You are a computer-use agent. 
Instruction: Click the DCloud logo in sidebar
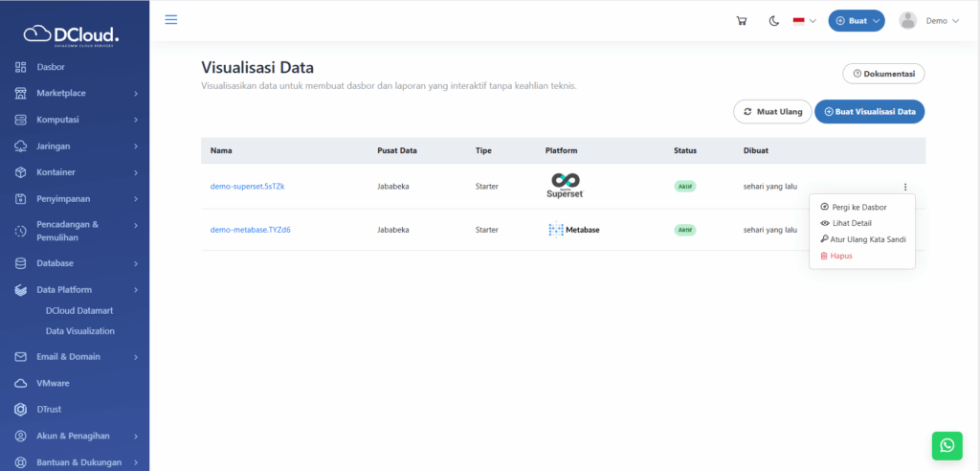pos(73,35)
